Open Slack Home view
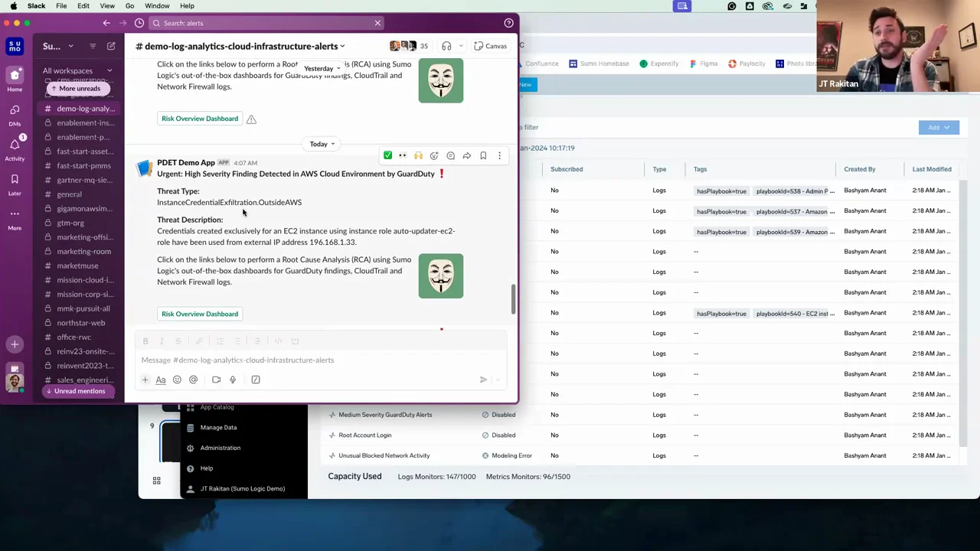 (x=15, y=79)
